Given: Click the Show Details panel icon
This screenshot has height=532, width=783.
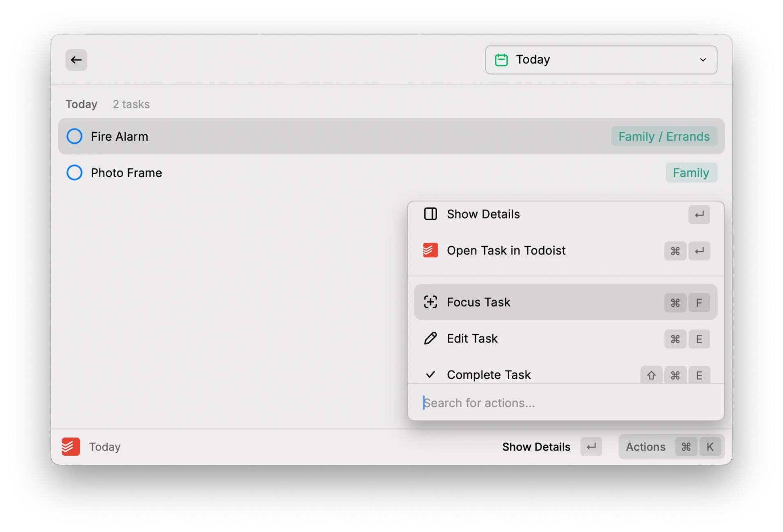Looking at the screenshot, I should click(430, 214).
